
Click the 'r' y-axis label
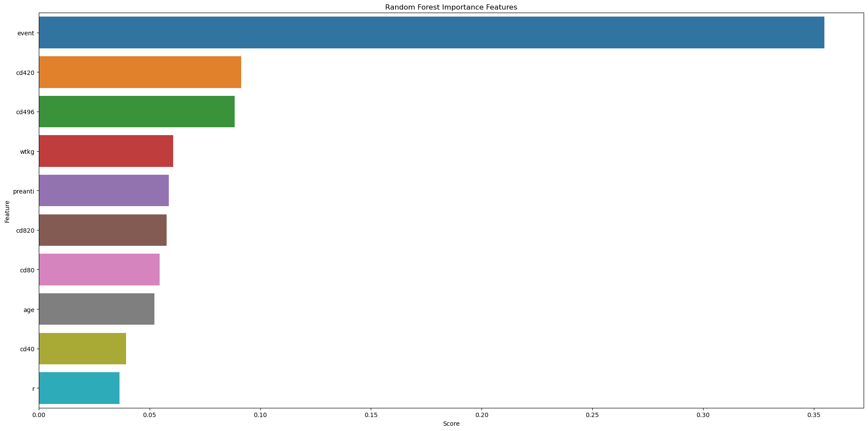(x=34, y=389)
